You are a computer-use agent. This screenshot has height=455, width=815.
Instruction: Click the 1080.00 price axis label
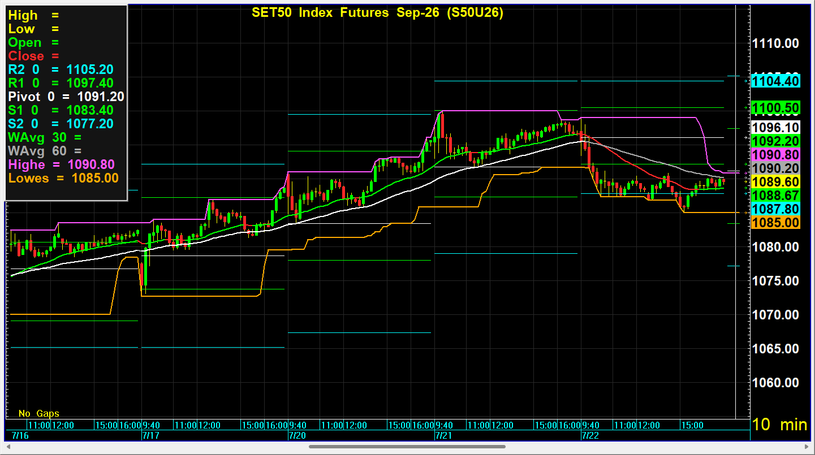775,247
